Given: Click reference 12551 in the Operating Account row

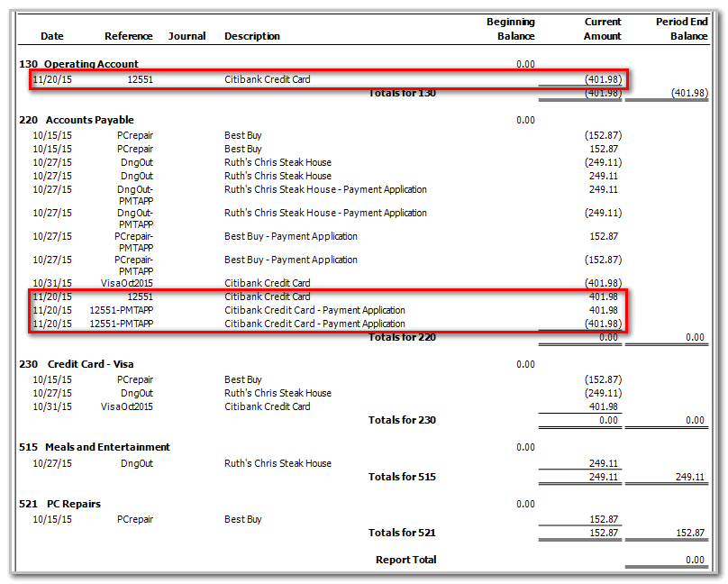Looking at the screenshot, I should (x=140, y=79).
